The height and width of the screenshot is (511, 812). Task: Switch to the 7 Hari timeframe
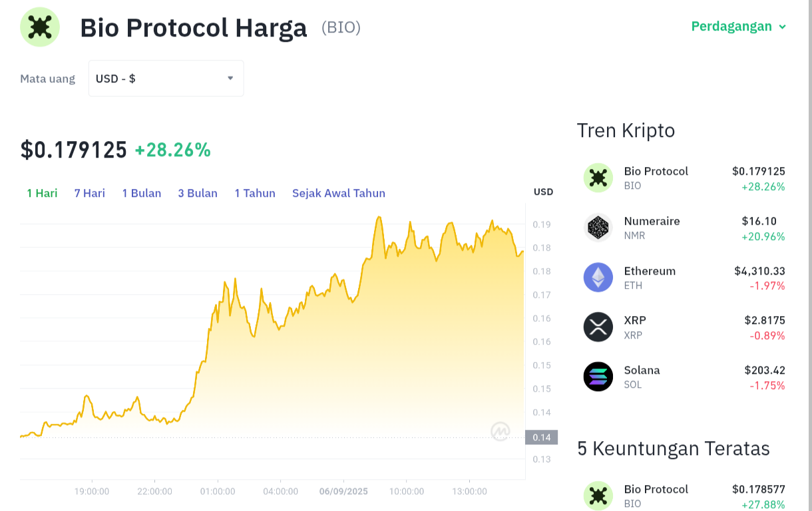90,193
